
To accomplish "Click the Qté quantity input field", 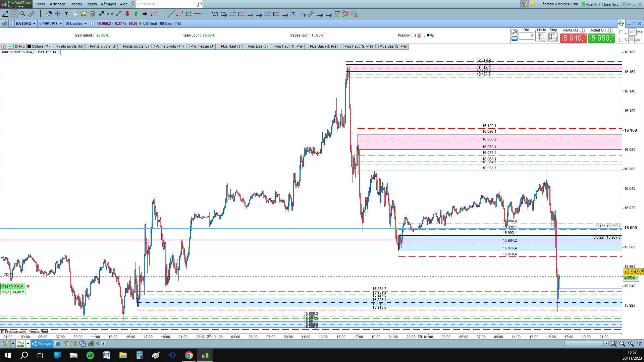I will (x=526, y=36).
